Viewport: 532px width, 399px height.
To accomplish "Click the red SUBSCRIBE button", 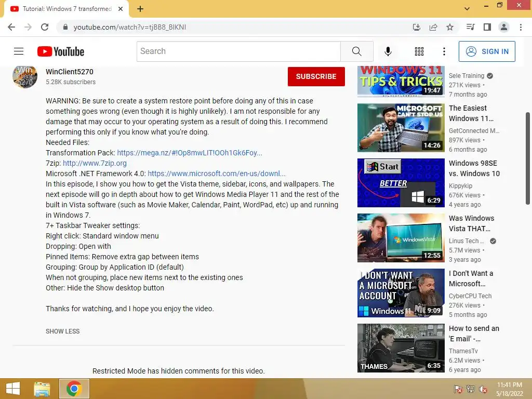I will (x=316, y=76).
